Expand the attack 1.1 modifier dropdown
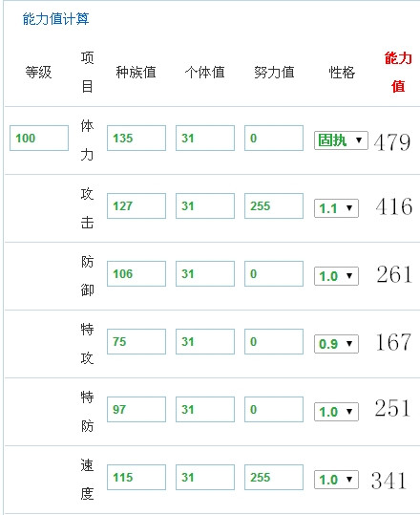Screen dimensions: 420x515 pyautogui.click(x=336, y=208)
